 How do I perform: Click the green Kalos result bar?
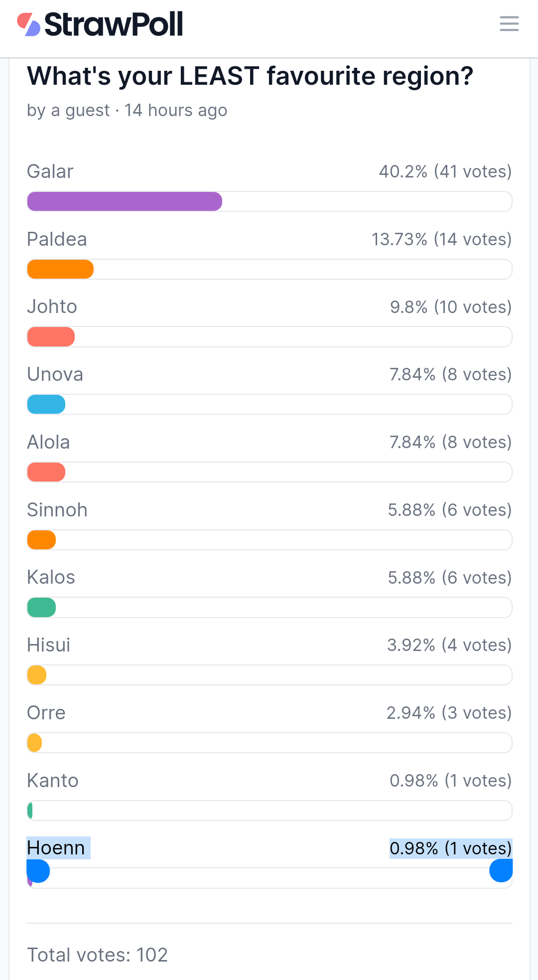tap(41, 607)
